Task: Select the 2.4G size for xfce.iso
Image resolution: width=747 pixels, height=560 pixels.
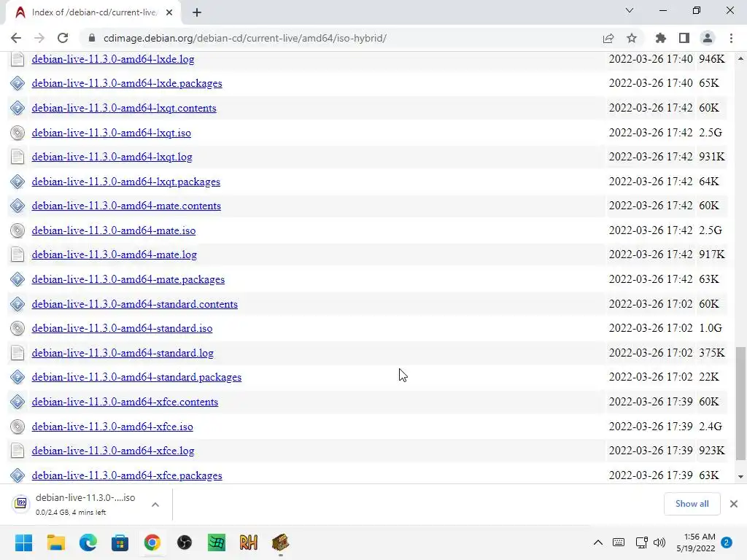Action: (711, 426)
